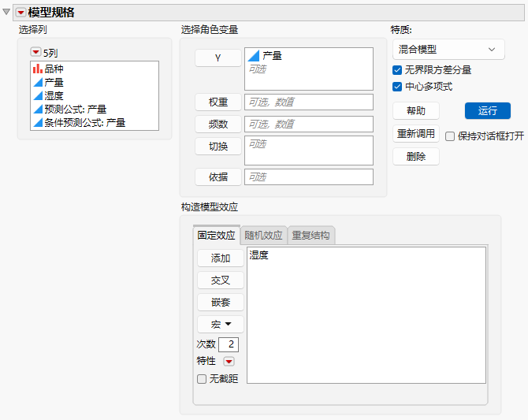Click the 重新调用 button
The image size is (528, 420).
point(416,134)
